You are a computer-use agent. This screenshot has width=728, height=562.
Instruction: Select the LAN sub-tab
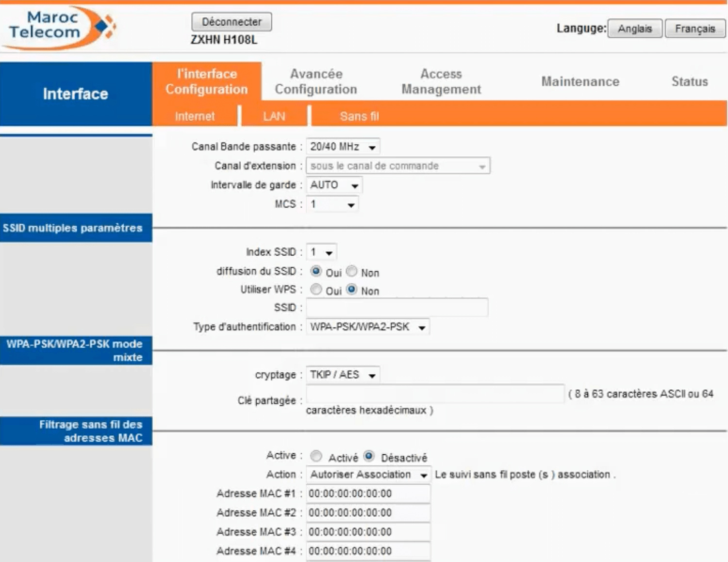click(274, 116)
